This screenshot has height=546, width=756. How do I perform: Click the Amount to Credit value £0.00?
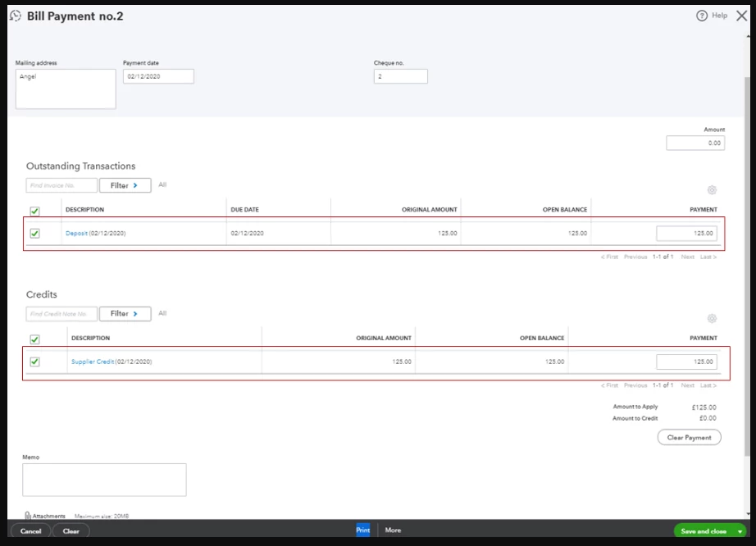(x=708, y=418)
